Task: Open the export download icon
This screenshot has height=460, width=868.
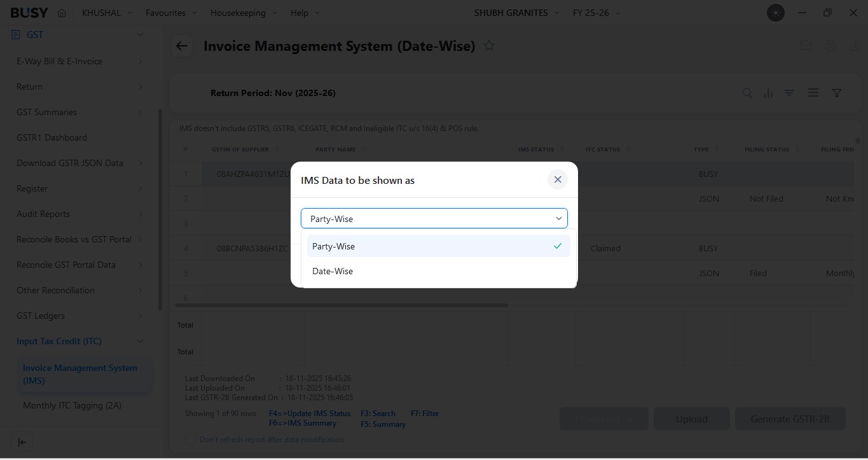Action: [855, 46]
